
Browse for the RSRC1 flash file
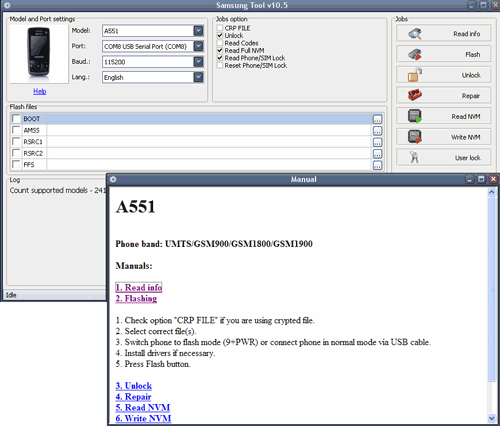pyautogui.click(x=377, y=142)
